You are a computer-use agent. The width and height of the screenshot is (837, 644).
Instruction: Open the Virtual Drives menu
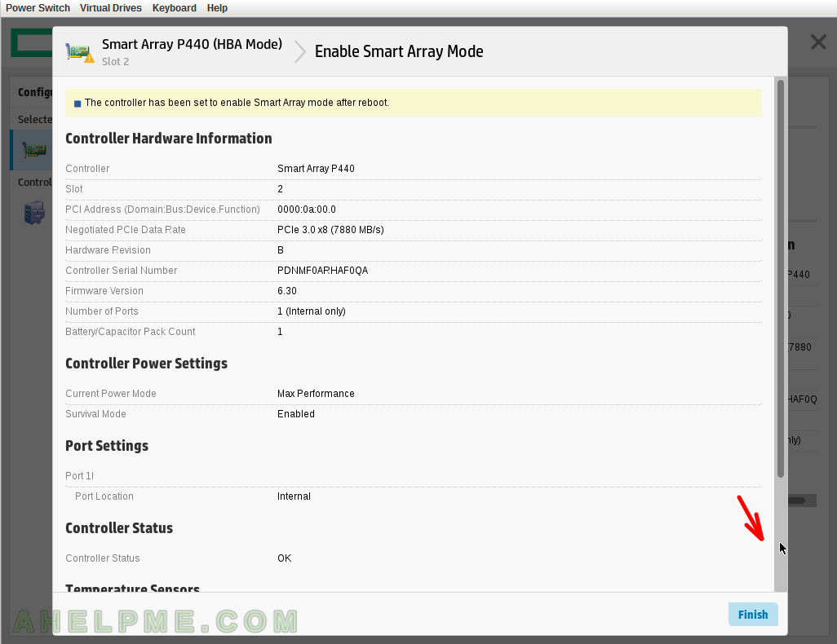point(110,8)
